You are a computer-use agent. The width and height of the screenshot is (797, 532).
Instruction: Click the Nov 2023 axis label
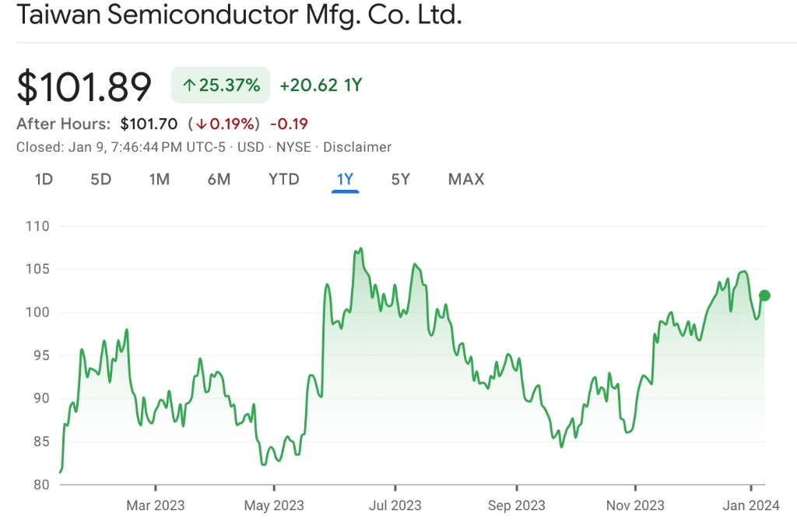[635, 506]
